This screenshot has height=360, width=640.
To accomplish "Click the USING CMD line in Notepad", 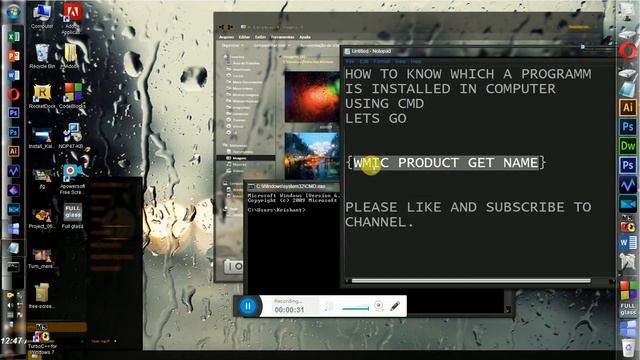I will (x=384, y=103).
